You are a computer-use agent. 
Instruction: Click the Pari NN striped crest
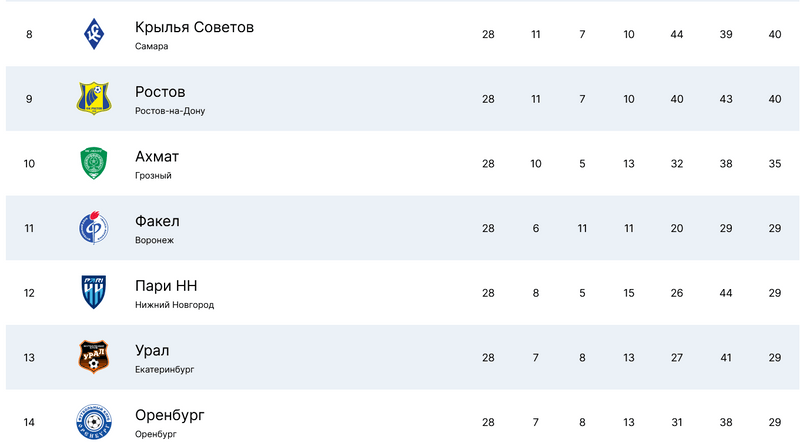[94, 292]
